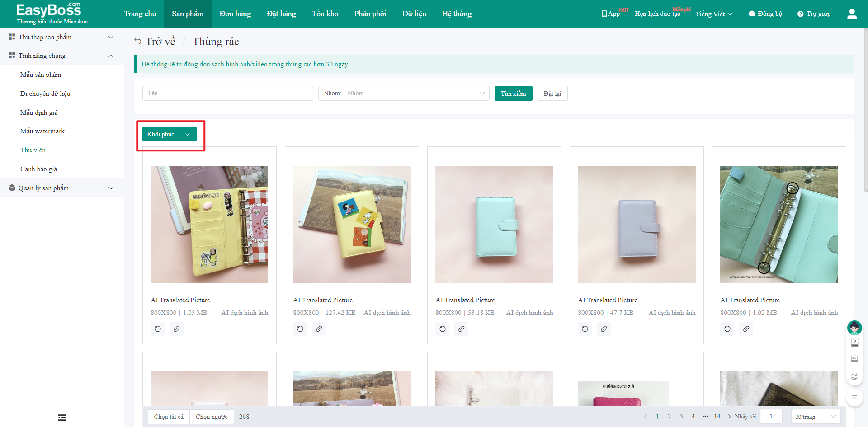Expand Thu thập sản phẩm section
868x427 pixels.
(62, 37)
